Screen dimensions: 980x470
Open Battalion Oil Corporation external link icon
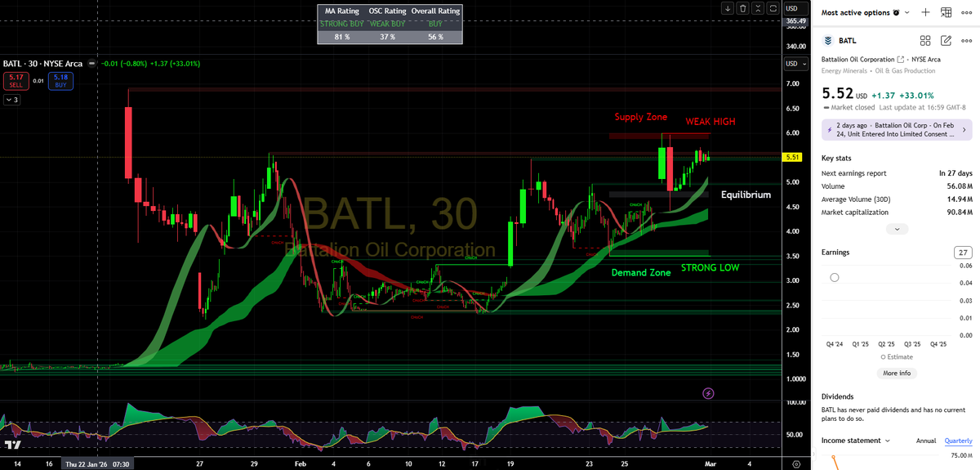(901, 60)
